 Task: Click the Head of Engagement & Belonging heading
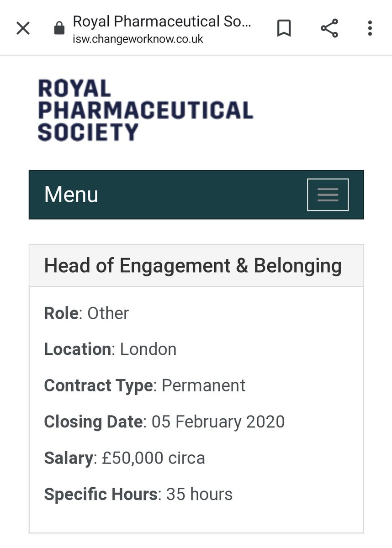[193, 266]
